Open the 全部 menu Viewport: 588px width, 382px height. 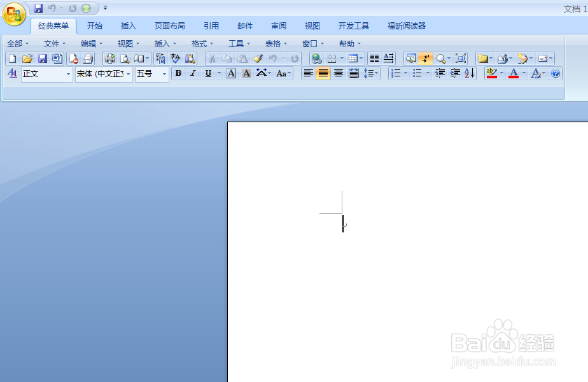click(x=18, y=44)
